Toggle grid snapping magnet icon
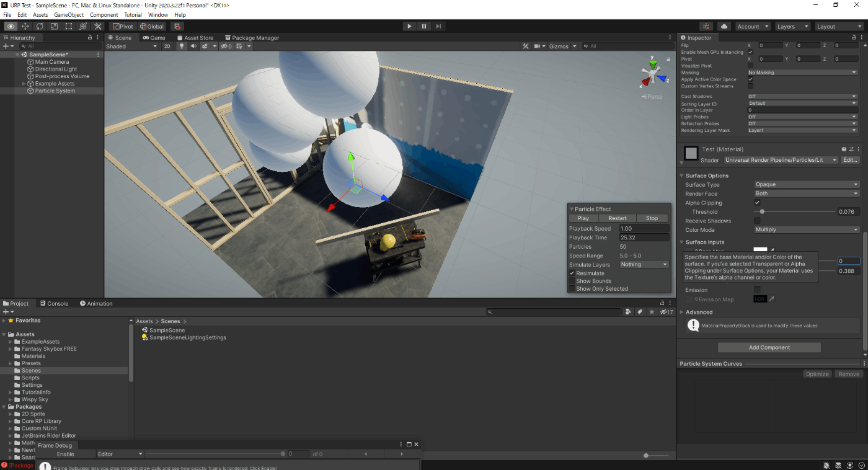The image size is (868, 470). [177, 27]
